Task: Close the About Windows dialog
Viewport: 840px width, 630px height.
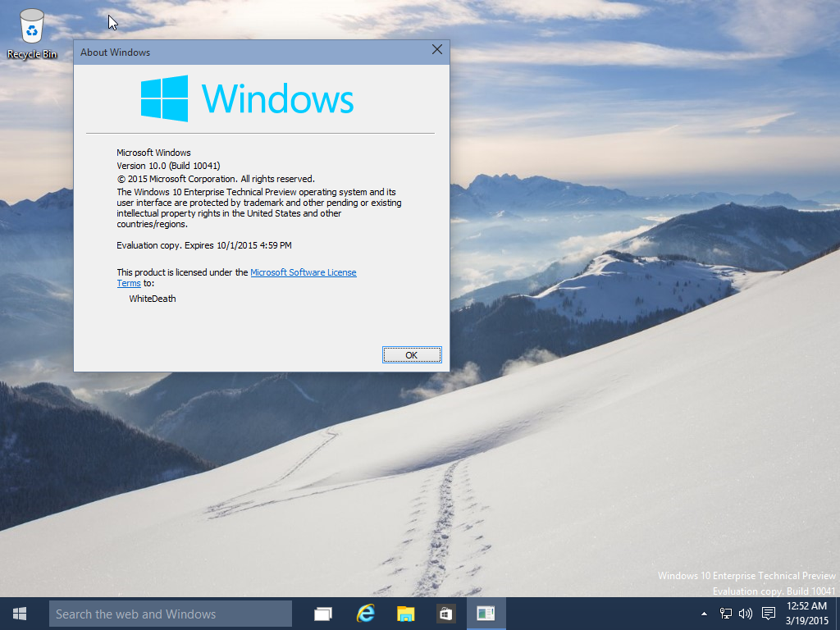Action: [437, 50]
